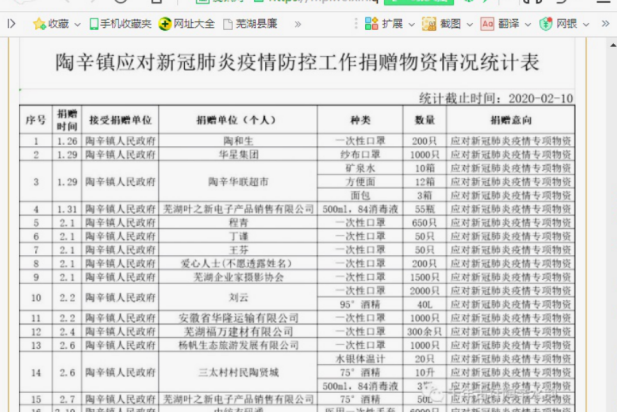617x412 pixels.
Task: Click the donor cell 王芬
Action: 238,249
